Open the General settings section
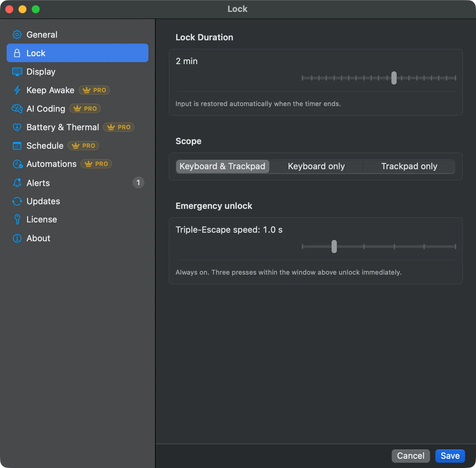 [x=77, y=35]
